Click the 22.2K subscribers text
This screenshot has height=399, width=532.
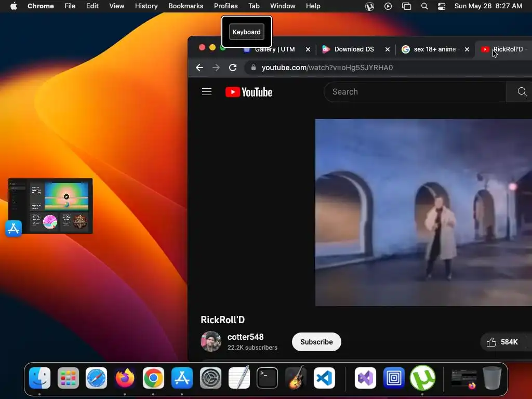click(x=252, y=348)
